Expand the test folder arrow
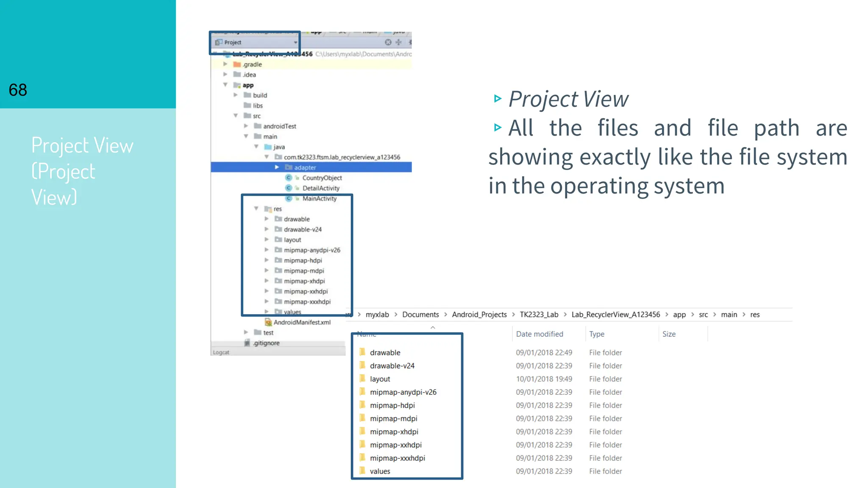Screen dimensions: 868x488 click(x=246, y=333)
